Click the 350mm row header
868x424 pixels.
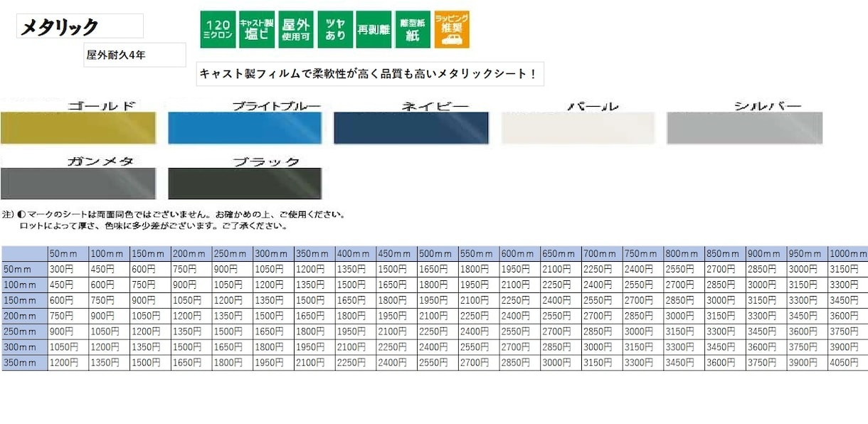pyautogui.click(x=24, y=363)
